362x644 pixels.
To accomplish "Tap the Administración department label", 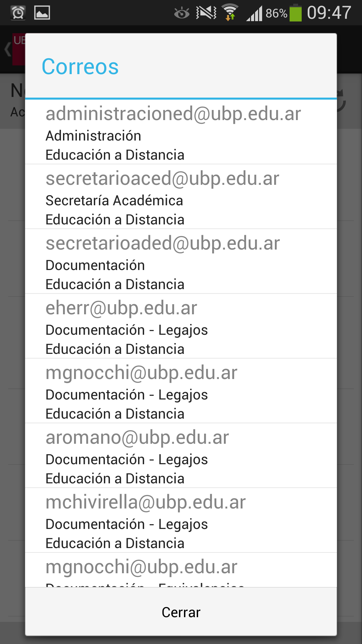I will coord(93,136).
